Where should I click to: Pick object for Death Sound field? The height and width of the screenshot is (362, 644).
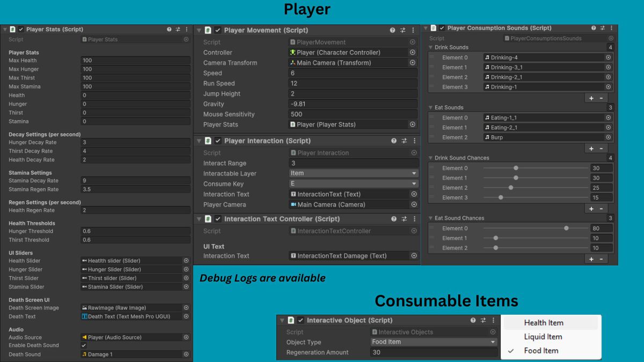tap(186, 354)
